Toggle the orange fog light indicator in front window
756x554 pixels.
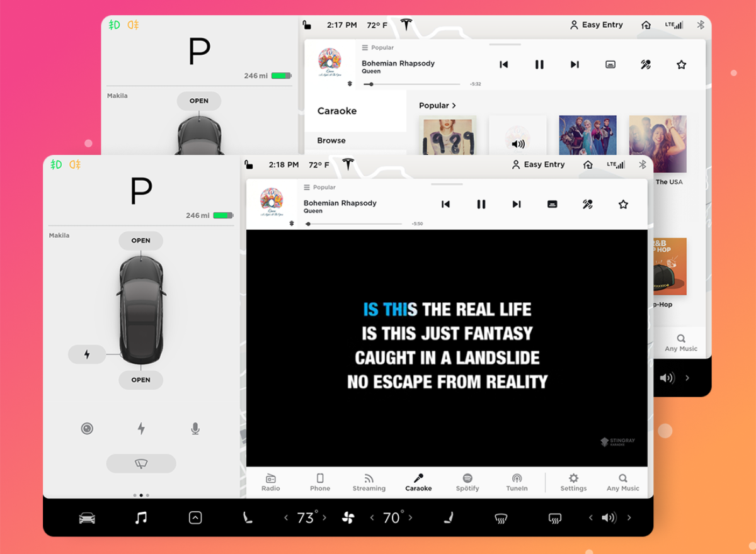[75, 164]
